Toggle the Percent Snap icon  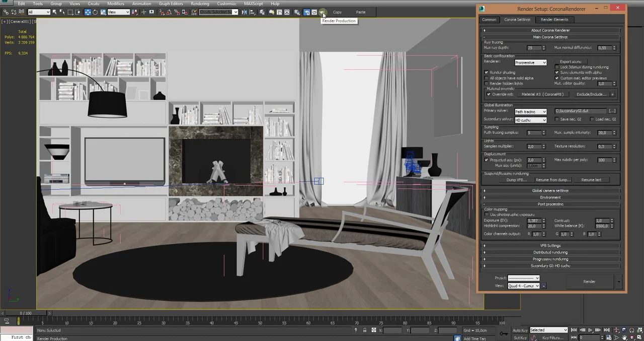coord(177,12)
